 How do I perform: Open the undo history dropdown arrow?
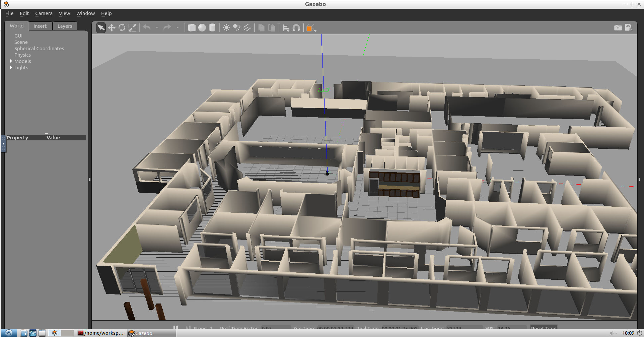coord(157,28)
